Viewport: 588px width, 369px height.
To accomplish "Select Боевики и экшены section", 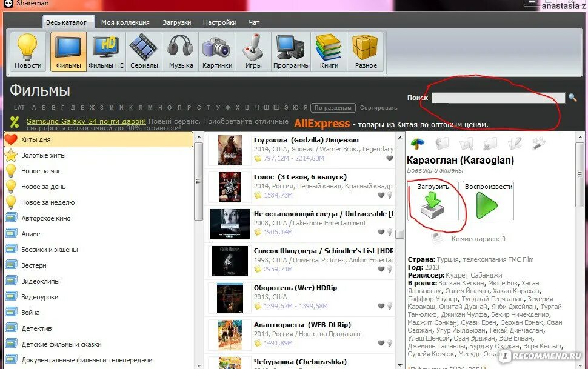I will click(99, 250).
